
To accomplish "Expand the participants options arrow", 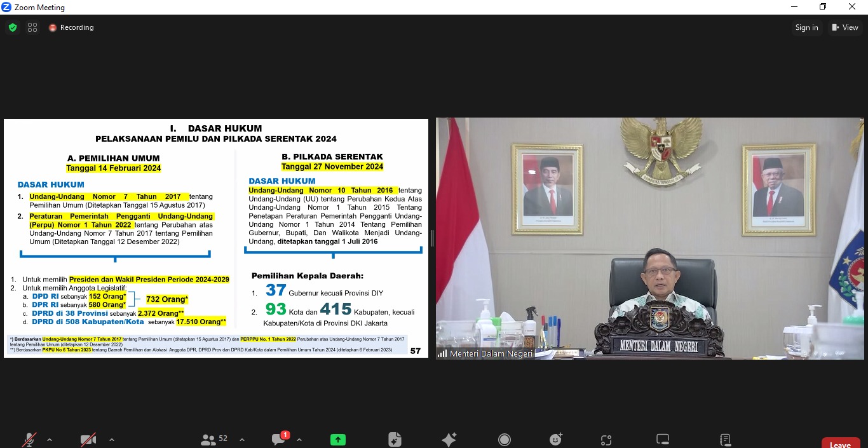I will click(242, 439).
